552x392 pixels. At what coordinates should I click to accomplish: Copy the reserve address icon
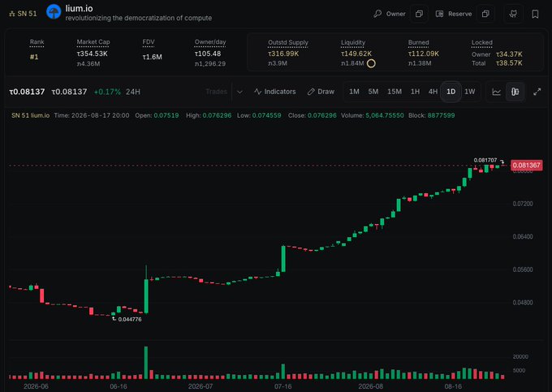click(485, 14)
